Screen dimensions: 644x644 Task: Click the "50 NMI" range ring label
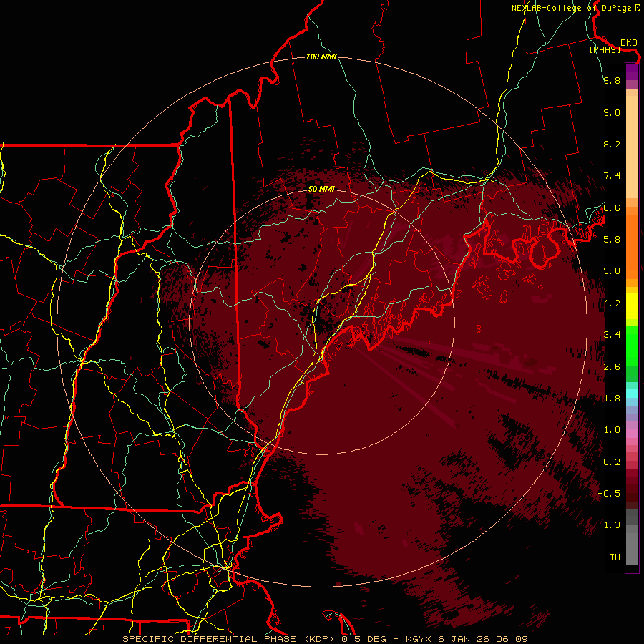(x=321, y=189)
